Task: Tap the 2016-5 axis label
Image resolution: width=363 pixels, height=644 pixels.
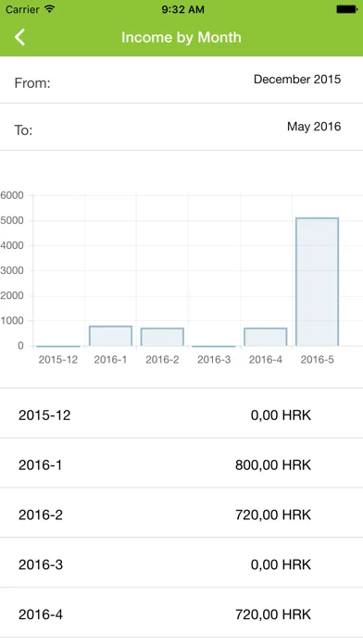Action: pos(317,360)
